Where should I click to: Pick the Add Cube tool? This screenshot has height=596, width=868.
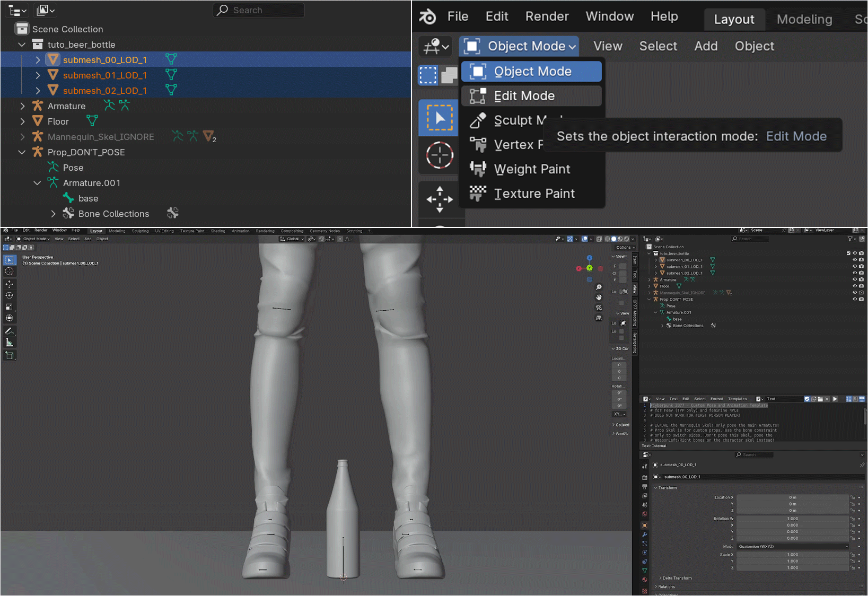pos(9,355)
